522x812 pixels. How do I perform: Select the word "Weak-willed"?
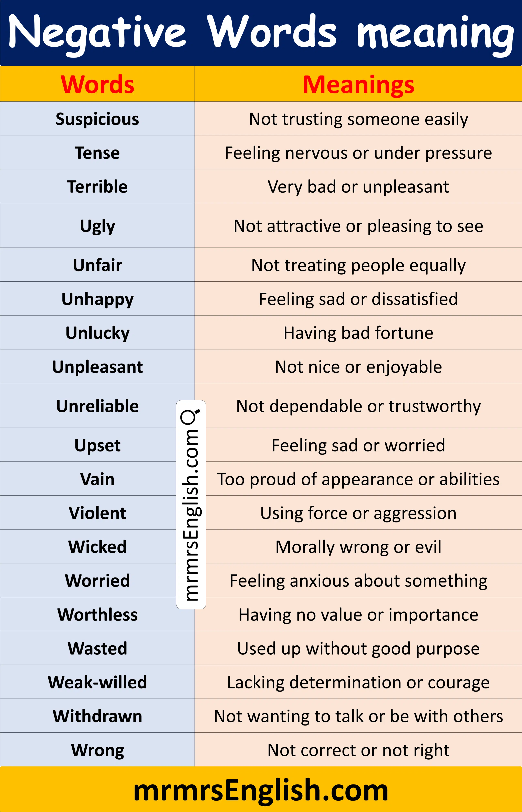tap(97, 682)
